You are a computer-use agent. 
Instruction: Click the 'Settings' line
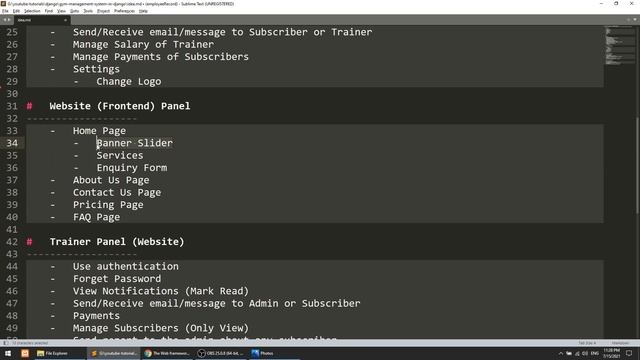pos(96,69)
